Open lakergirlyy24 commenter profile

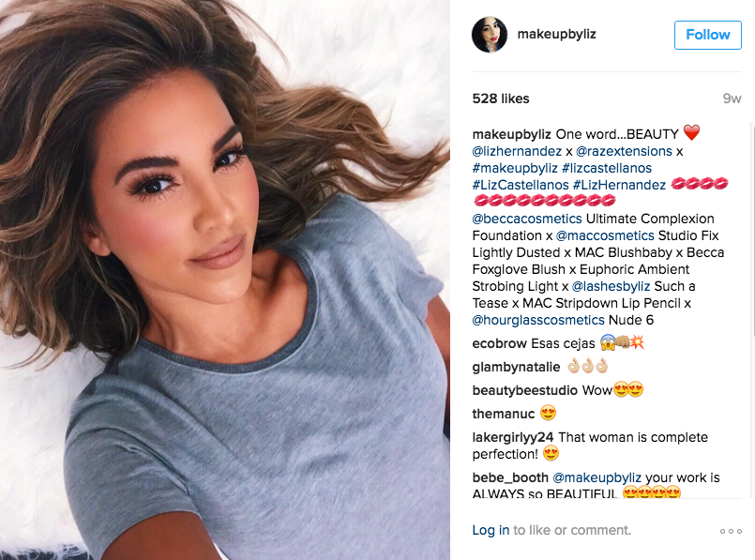tap(513, 437)
